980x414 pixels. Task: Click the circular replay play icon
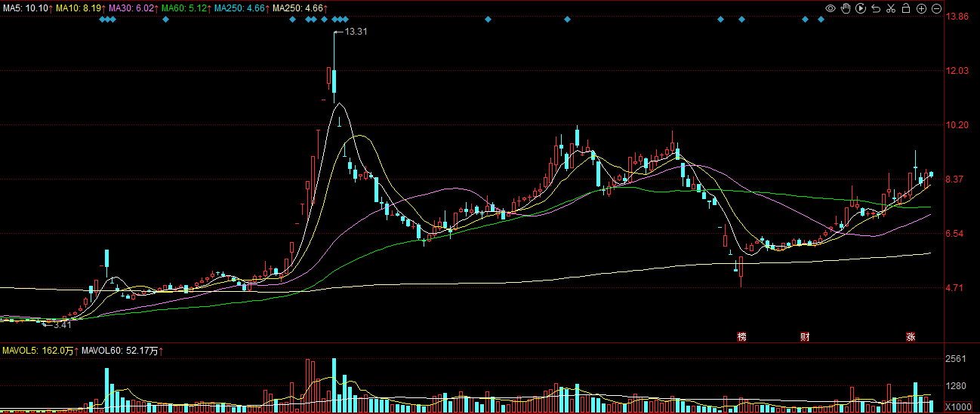tap(860, 8)
